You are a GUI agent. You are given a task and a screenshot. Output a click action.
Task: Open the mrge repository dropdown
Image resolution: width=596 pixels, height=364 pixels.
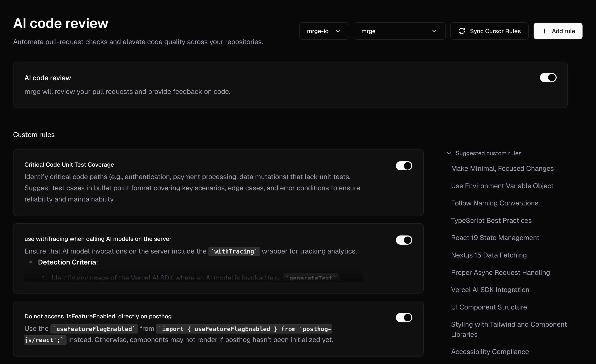(x=399, y=31)
